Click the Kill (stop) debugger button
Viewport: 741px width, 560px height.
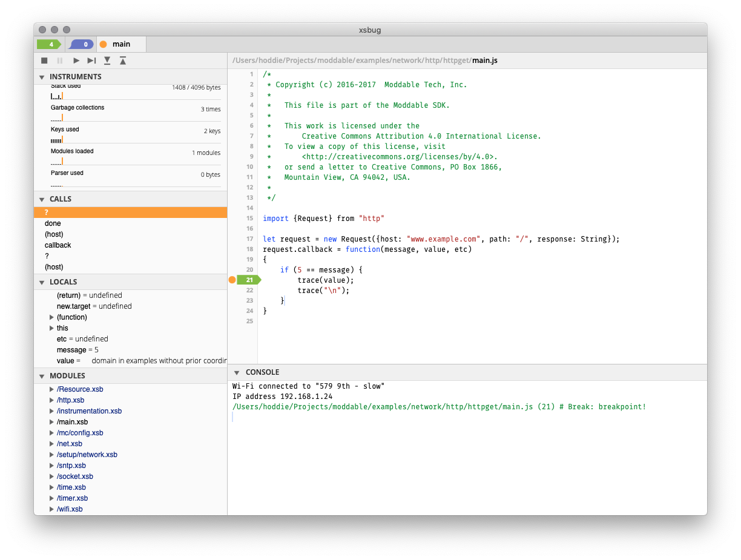click(44, 61)
